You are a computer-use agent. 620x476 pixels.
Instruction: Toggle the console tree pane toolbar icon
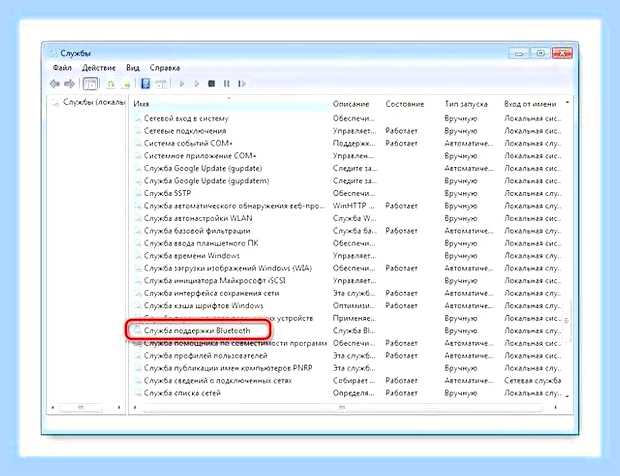90,84
